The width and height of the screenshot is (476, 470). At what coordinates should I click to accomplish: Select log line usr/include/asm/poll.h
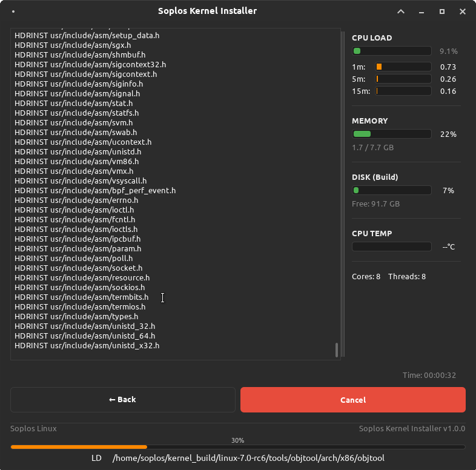coord(73,259)
